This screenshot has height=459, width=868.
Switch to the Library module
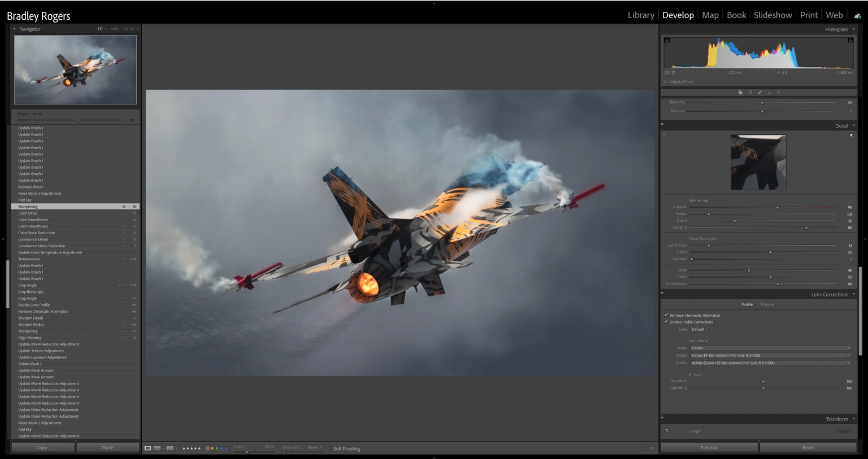coord(641,15)
